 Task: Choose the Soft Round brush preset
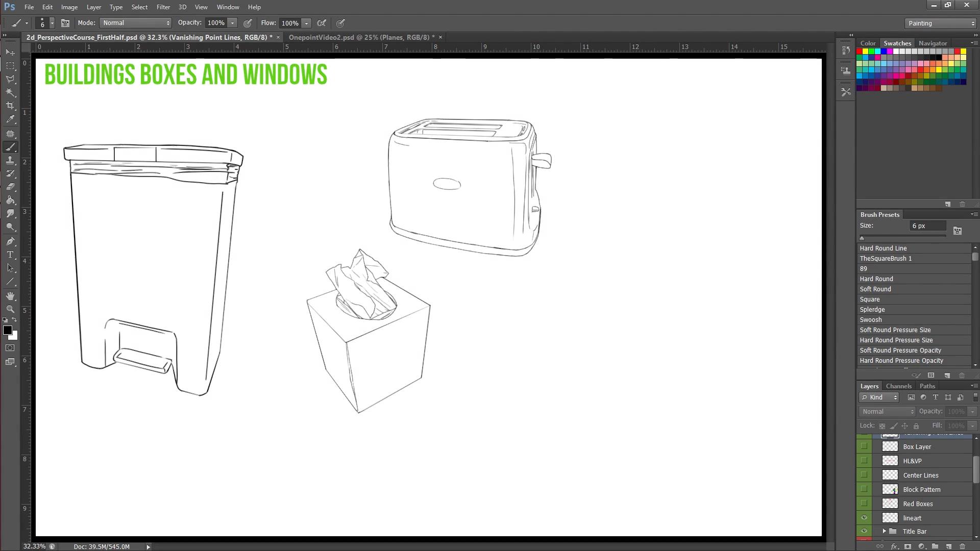pos(914,289)
